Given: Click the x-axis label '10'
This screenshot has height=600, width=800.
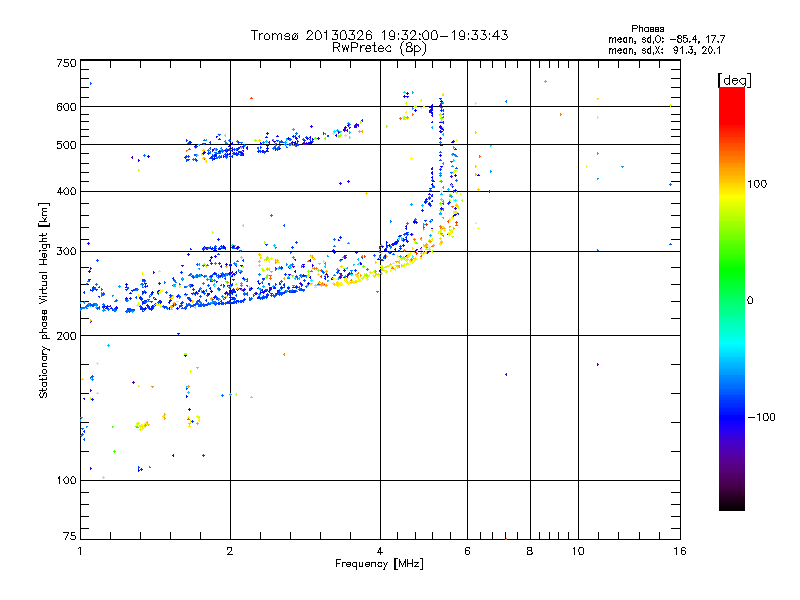Looking at the screenshot, I should click(578, 551).
